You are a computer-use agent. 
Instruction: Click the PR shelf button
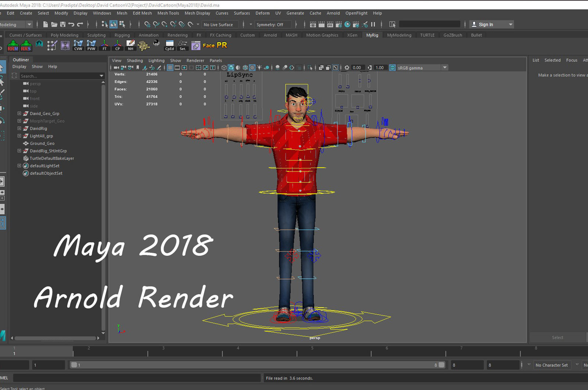click(222, 45)
